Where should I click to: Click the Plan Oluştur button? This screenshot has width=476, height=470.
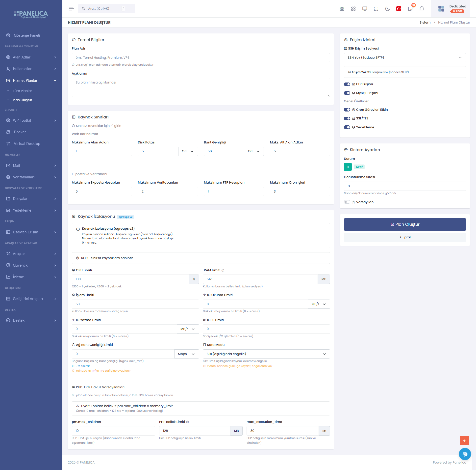pos(405,224)
